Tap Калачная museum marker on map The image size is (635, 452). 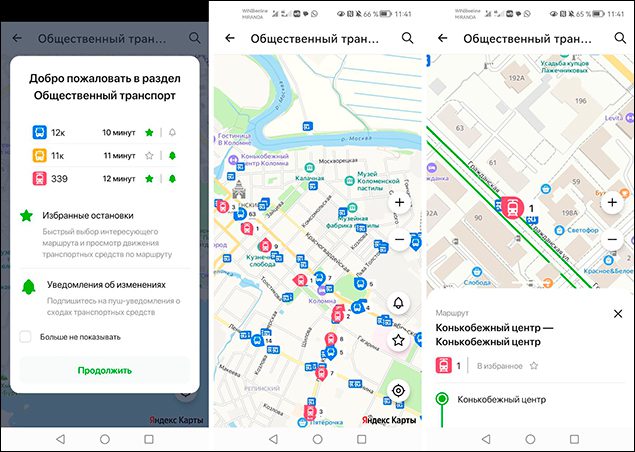[309, 168]
